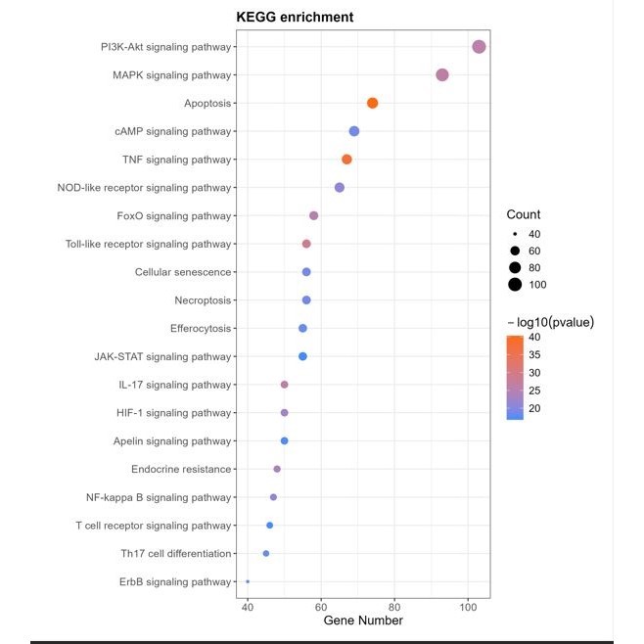The height and width of the screenshot is (644, 644).
Task: Select the Apelin signaling pathway dot
Action: 284,440
